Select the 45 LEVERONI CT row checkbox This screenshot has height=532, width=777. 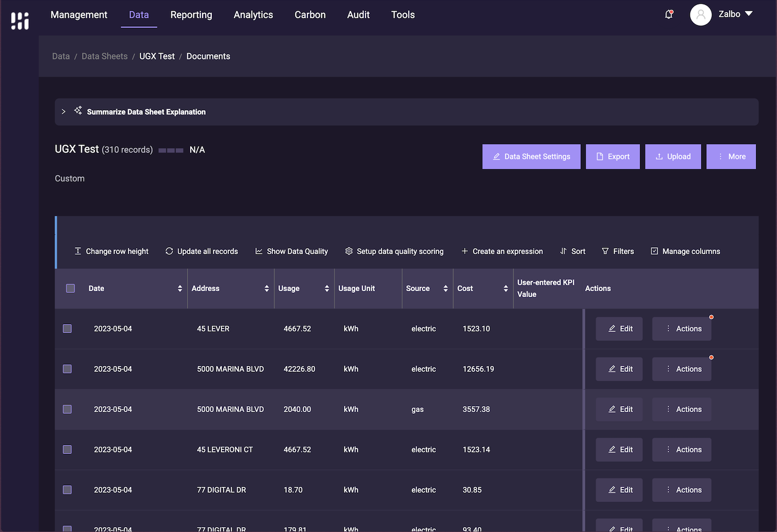pyautogui.click(x=67, y=449)
